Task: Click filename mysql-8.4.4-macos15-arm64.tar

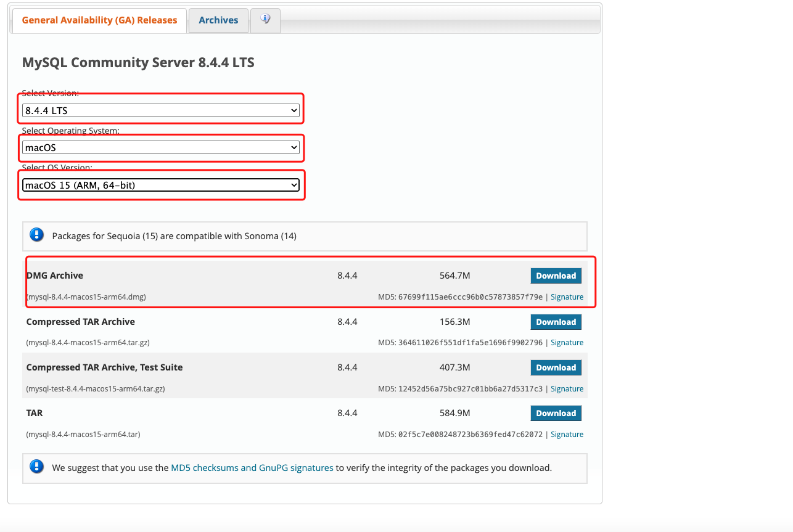Action: pos(83,435)
